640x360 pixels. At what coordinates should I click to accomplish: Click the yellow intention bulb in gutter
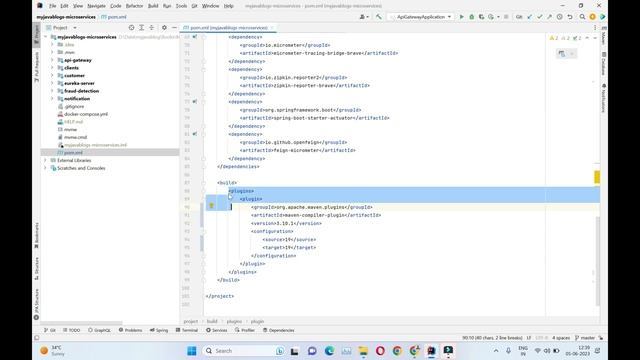pos(211,206)
